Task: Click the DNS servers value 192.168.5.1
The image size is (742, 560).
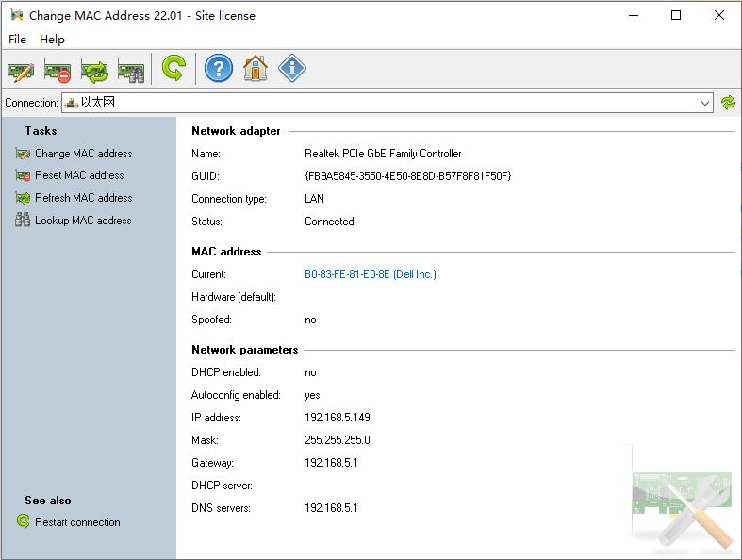Action: tap(331, 508)
